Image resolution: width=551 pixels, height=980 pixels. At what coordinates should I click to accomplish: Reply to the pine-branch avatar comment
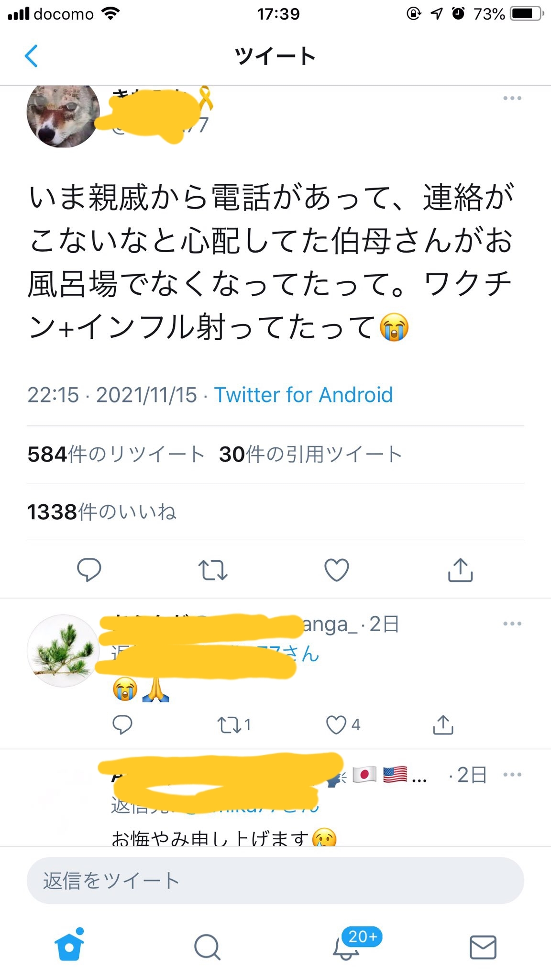pyautogui.click(x=122, y=725)
